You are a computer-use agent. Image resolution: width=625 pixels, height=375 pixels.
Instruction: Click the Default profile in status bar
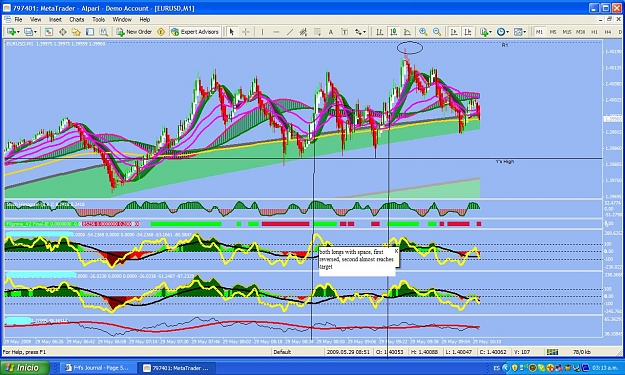282,352
